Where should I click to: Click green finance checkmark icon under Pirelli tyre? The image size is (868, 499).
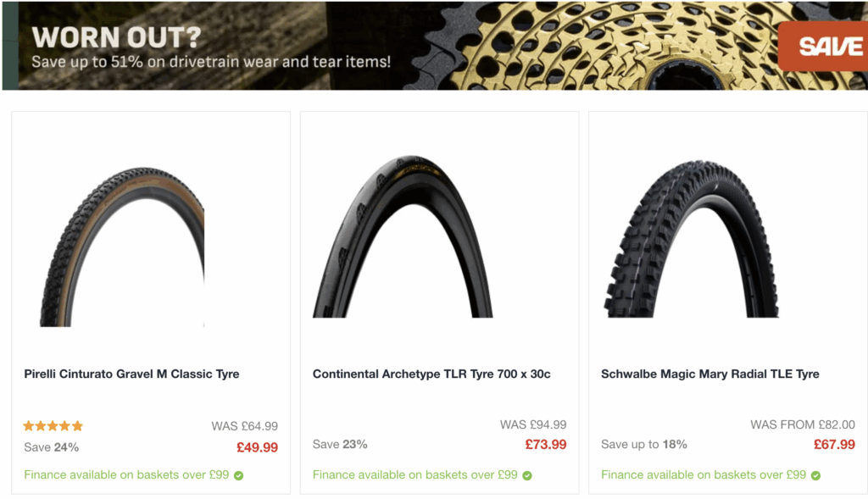click(x=238, y=475)
